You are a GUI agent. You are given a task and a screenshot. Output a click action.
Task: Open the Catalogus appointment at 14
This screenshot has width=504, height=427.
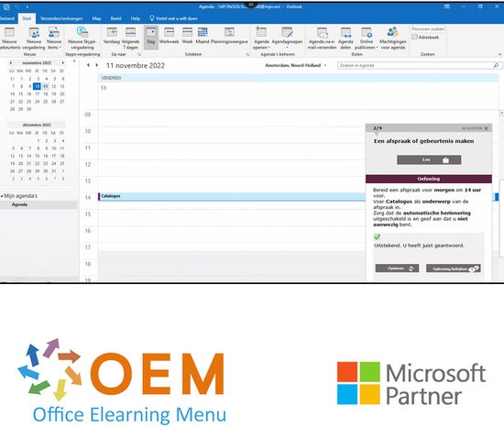point(232,196)
